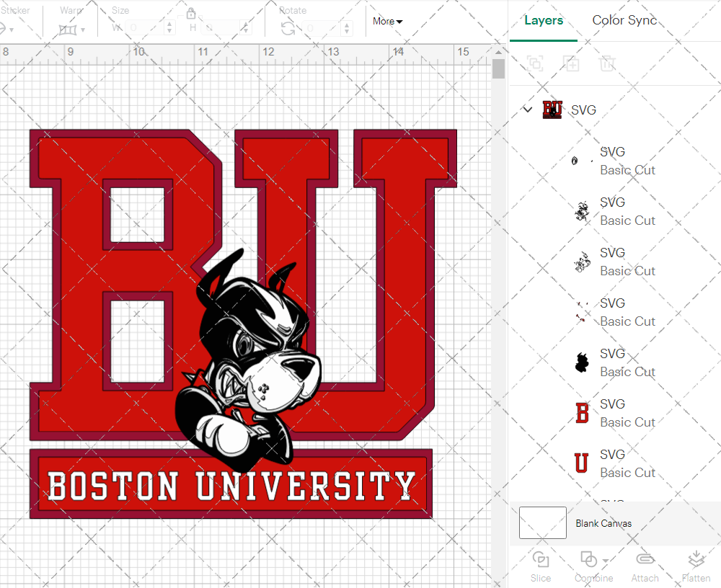This screenshot has height=588, width=721.
Task: Switch to the Layers tab
Action: [x=544, y=20]
